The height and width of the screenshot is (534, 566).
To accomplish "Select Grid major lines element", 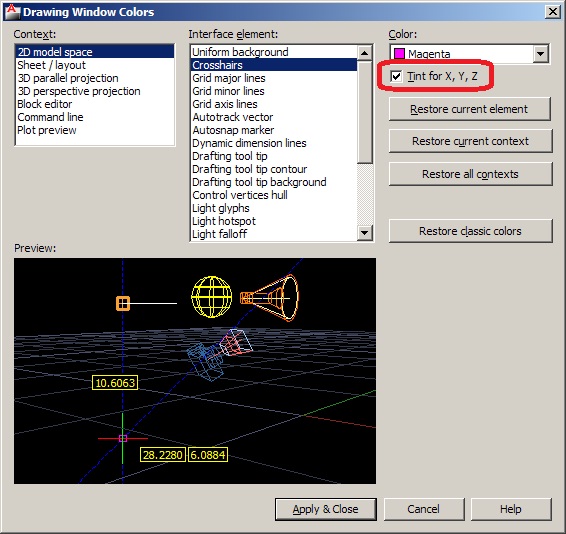I will click(229, 78).
